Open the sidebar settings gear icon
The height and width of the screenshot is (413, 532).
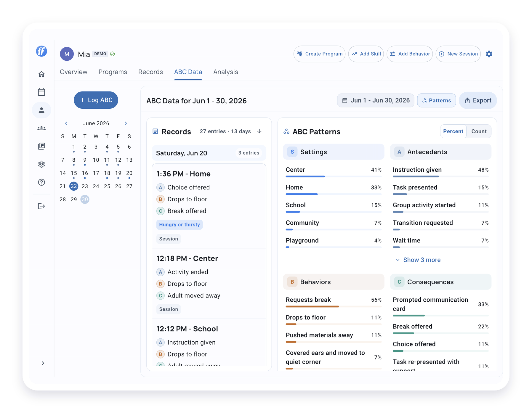pos(41,164)
